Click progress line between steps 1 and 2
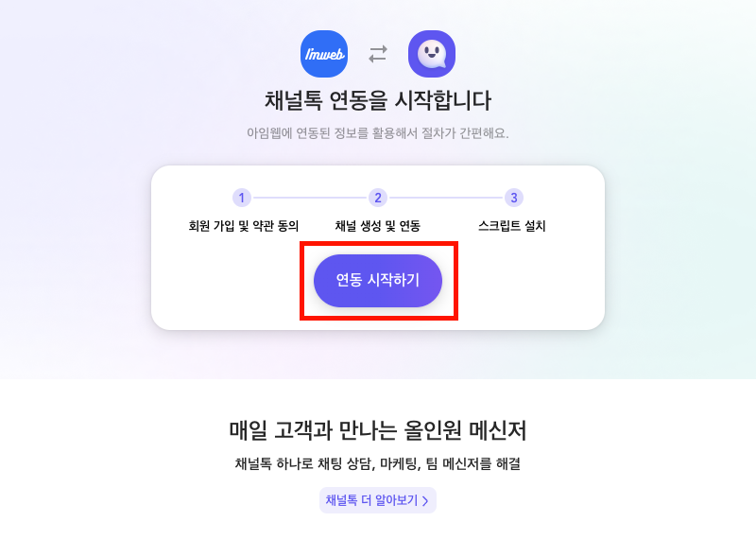Viewport: 756px width, 539px height. point(310,198)
